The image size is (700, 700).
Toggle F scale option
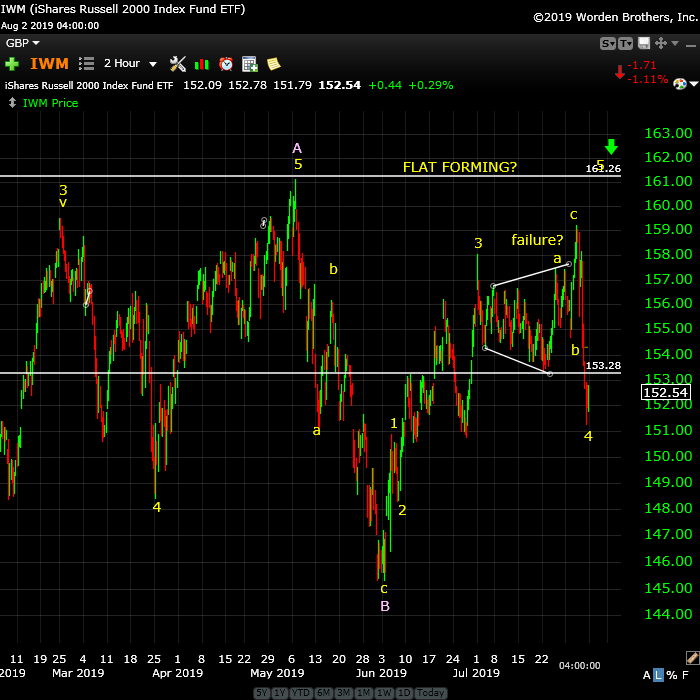[686, 675]
